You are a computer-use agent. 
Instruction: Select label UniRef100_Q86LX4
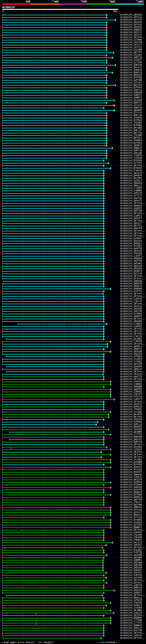click(x=131, y=369)
